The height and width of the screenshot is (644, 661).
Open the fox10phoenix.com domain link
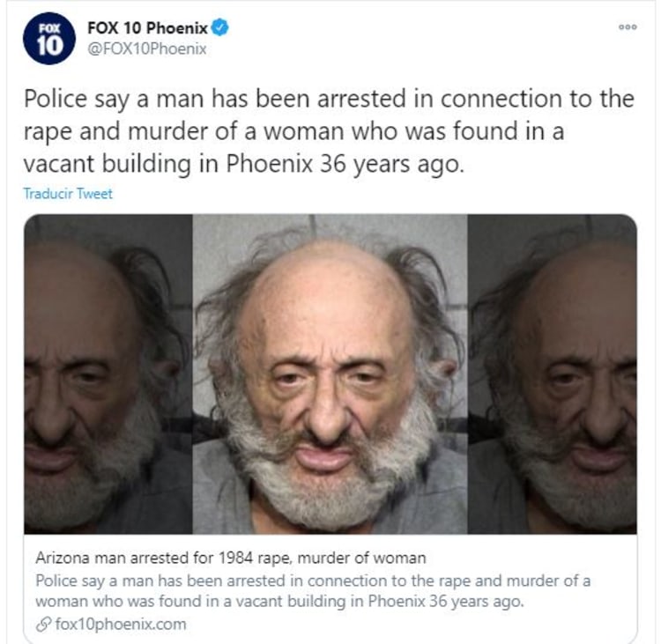click(x=121, y=625)
